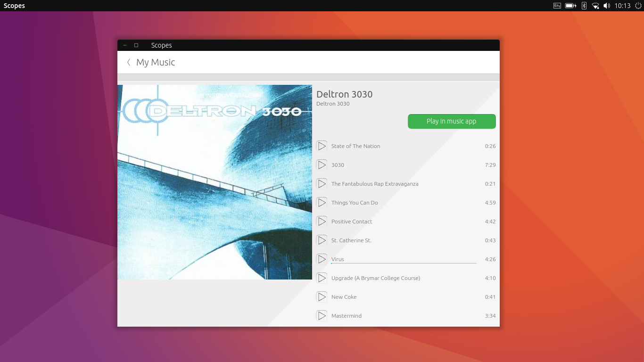Click the 3:34 track duration
Viewport: 644px width, 362px height.
pyautogui.click(x=490, y=316)
